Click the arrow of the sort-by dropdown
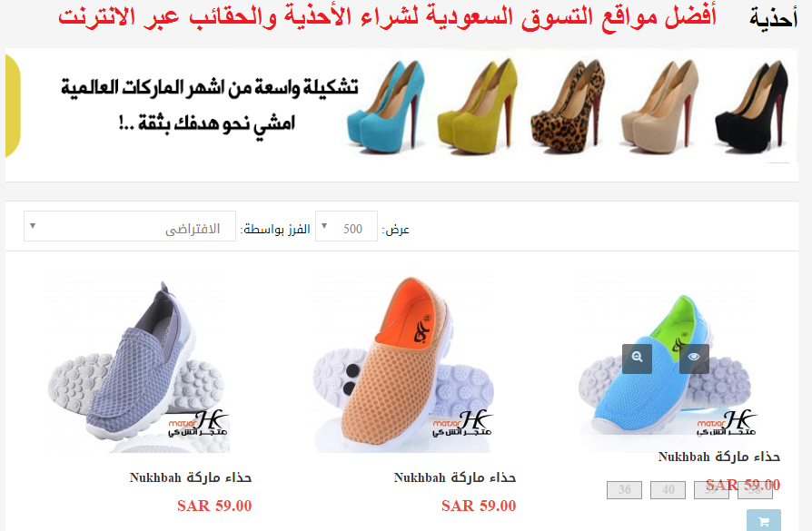 [33, 226]
